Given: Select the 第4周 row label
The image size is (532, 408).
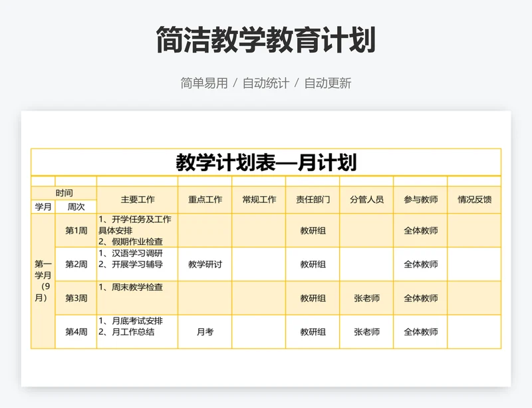Looking at the screenshot, I should coord(76,331).
